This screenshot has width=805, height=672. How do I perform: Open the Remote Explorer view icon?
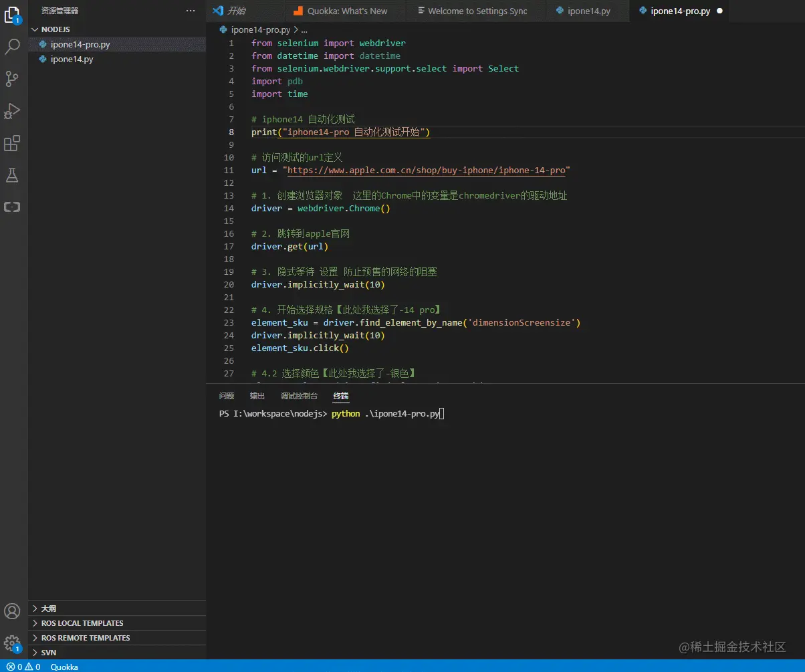[x=13, y=207]
